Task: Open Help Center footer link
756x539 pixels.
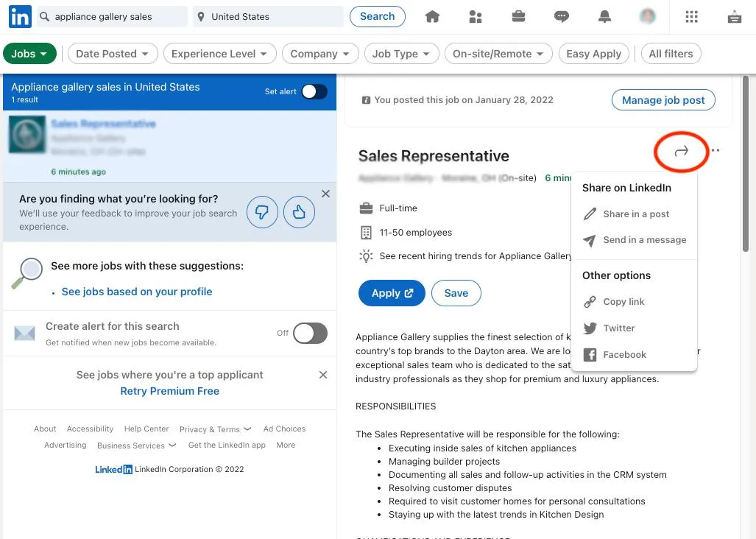Action: pyautogui.click(x=146, y=429)
